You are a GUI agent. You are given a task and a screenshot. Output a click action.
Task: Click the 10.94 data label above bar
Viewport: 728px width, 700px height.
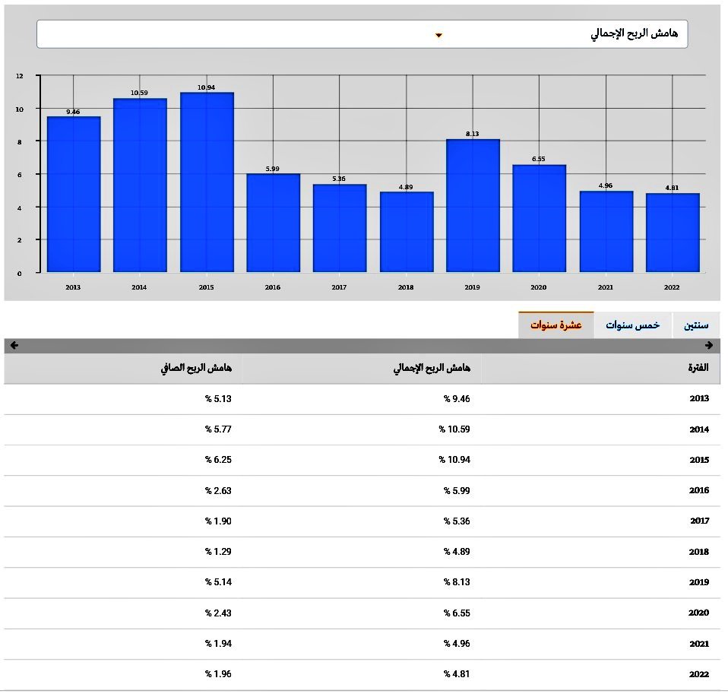206,87
